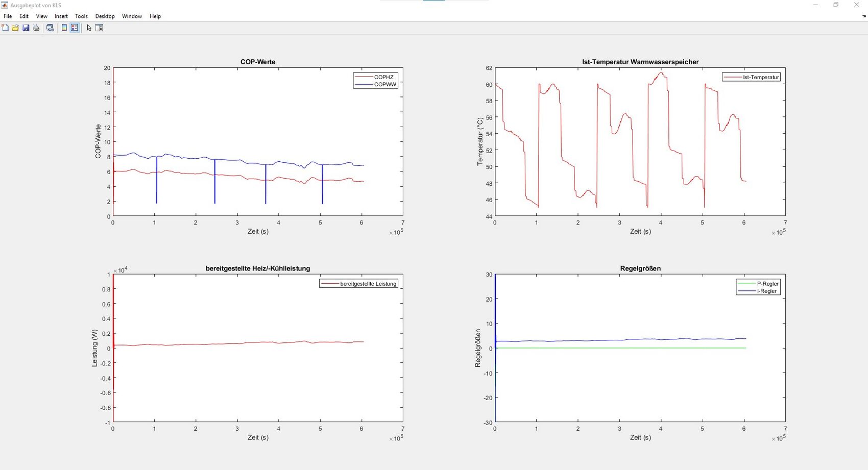
Task: Click the MATLAB logo in title bar
Action: [5, 5]
